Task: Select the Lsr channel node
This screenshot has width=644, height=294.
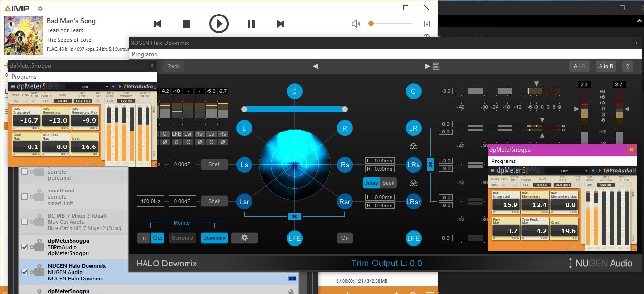Action: click(x=244, y=202)
